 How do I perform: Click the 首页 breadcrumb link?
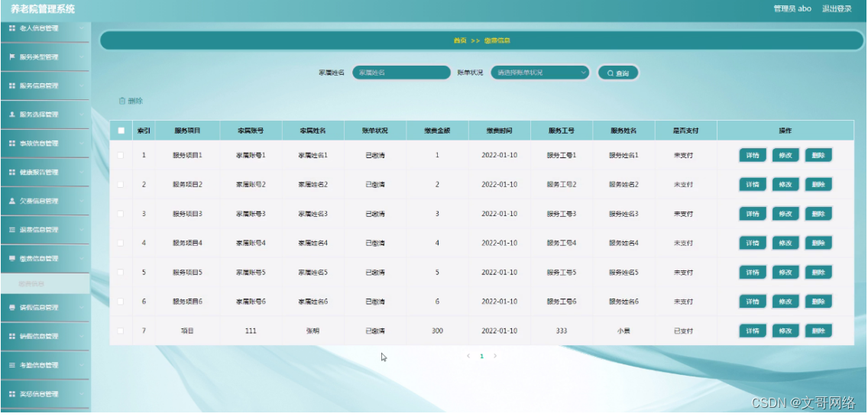click(x=459, y=41)
